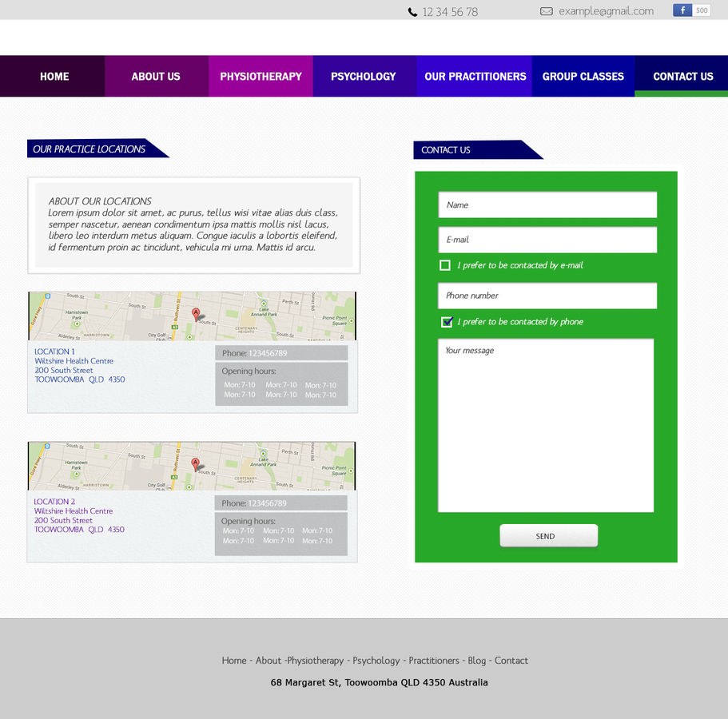
Task: Open the PHYSIOTHERAPY navigation item
Action: tap(261, 76)
